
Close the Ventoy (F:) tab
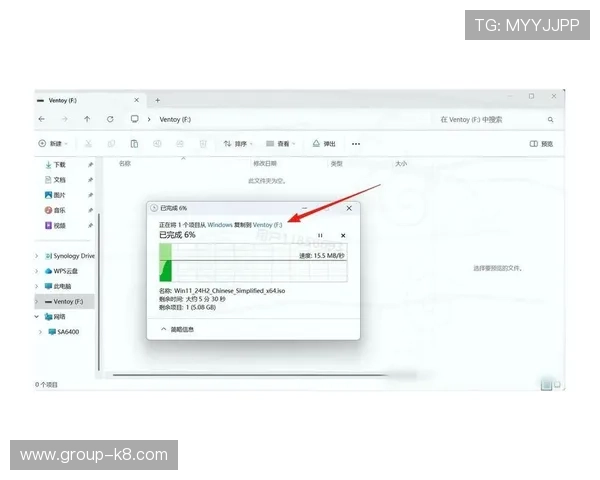[137, 100]
